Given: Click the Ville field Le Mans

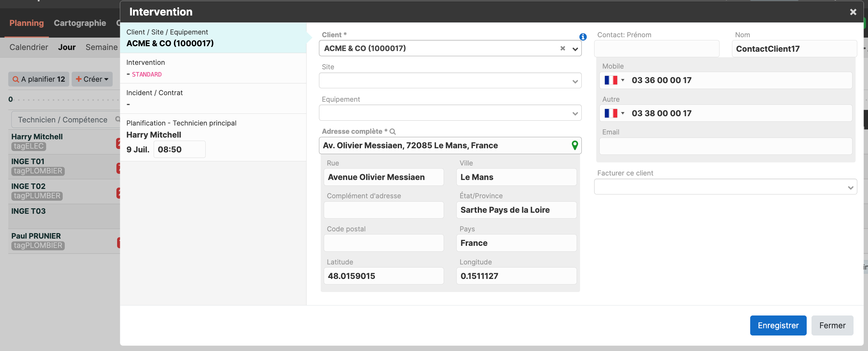Looking at the screenshot, I should tap(516, 177).
